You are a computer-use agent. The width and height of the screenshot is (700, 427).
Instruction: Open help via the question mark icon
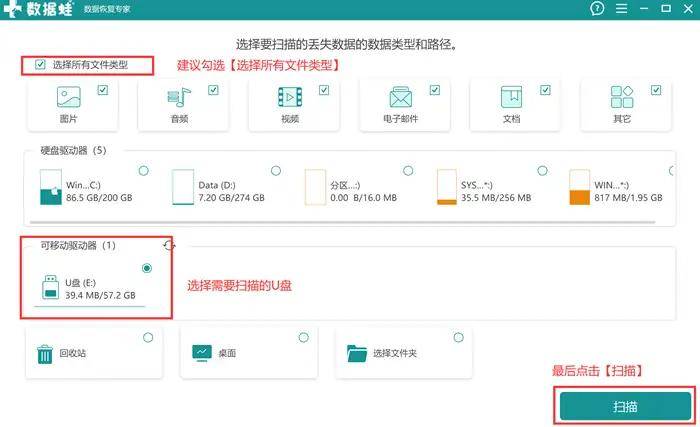(x=597, y=9)
